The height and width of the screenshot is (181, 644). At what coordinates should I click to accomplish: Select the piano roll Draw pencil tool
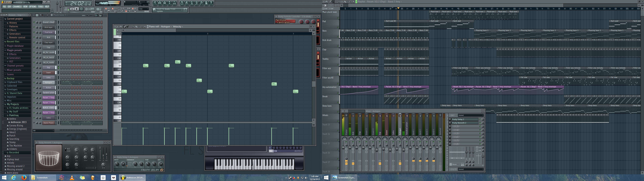(x=125, y=27)
